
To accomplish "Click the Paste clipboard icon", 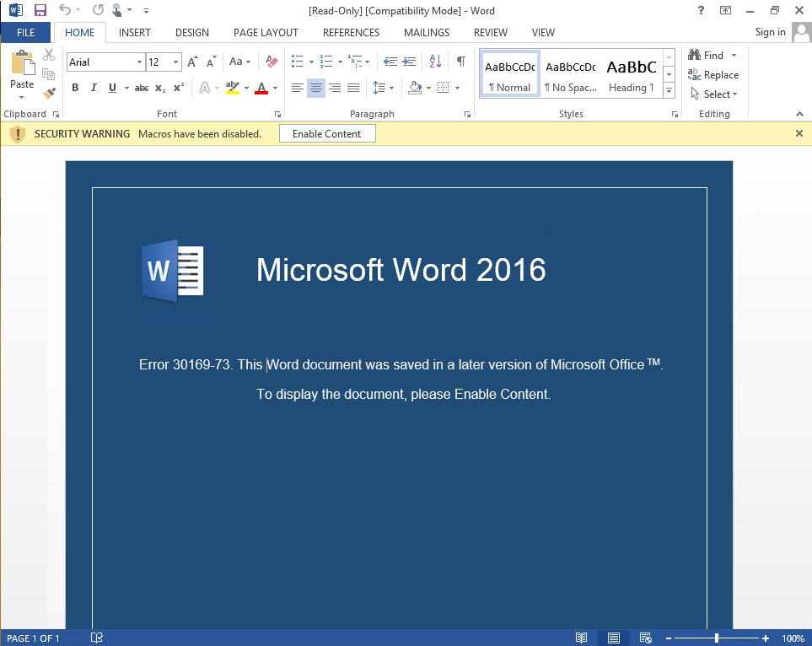I will click(x=22, y=63).
